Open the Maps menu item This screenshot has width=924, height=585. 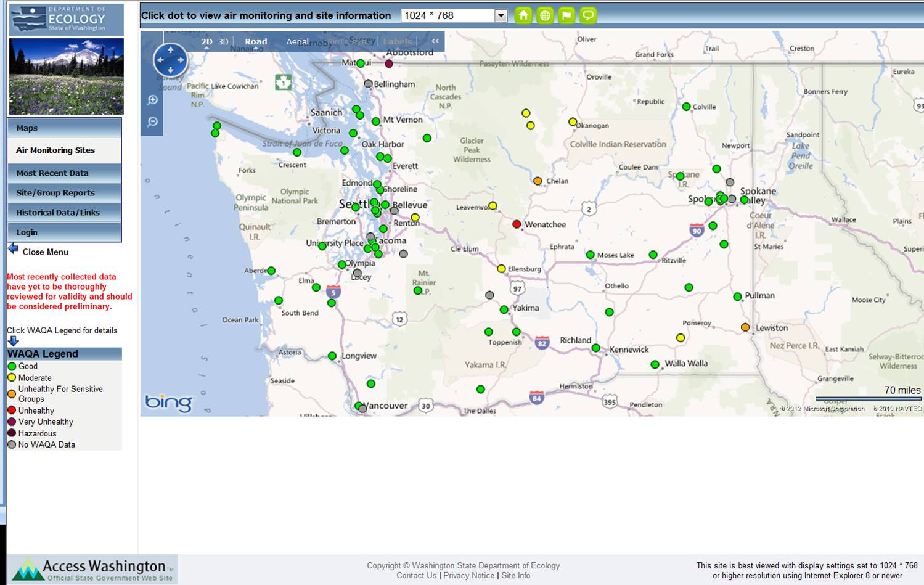point(65,128)
